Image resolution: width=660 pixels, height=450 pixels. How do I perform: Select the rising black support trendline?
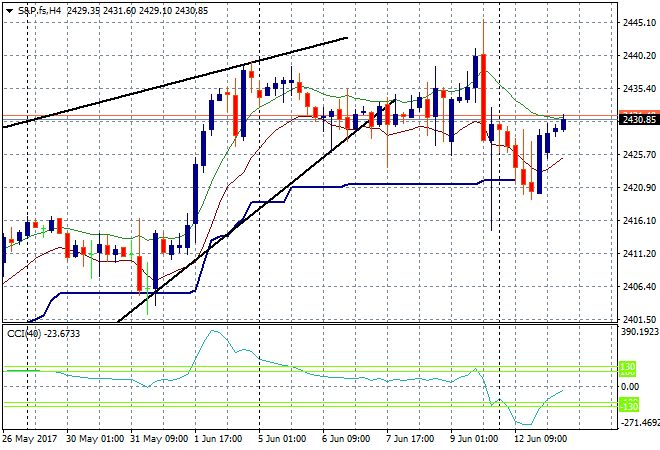[x=257, y=210]
